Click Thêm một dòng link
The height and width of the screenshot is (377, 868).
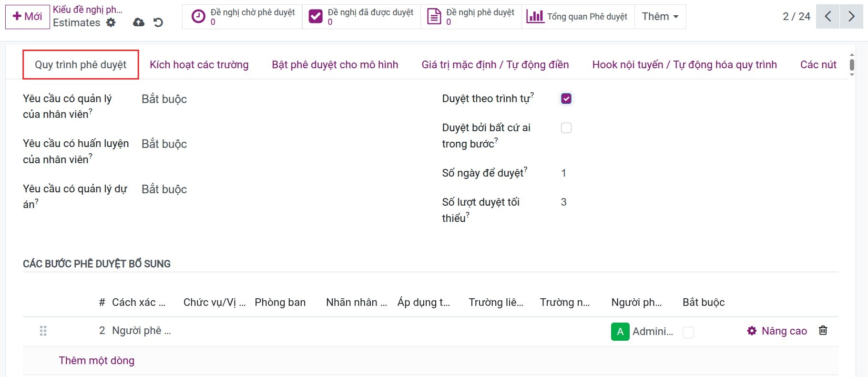coord(96,361)
